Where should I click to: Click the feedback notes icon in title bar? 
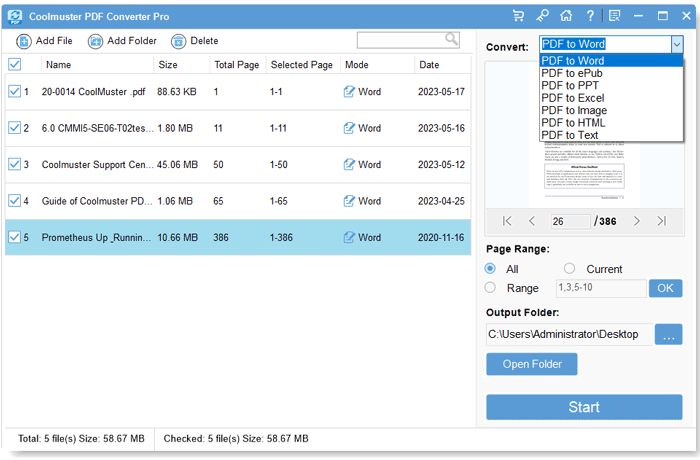tap(614, 16)
